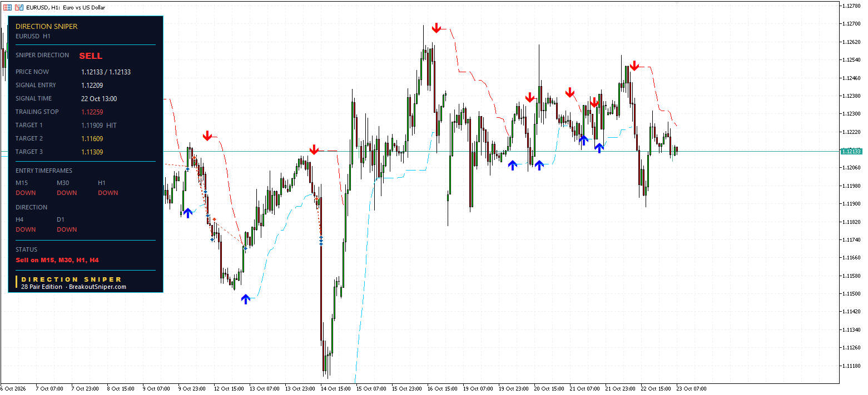Click the 16 Oct 15:00 time axis label
Image resolution: width=868 pixels, height=395 pixels.
443,389
